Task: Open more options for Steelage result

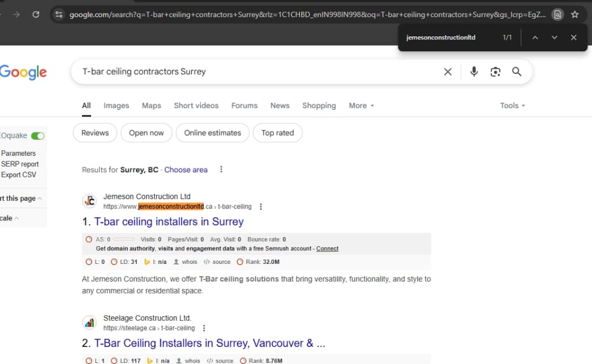Action: coord(204,328)
